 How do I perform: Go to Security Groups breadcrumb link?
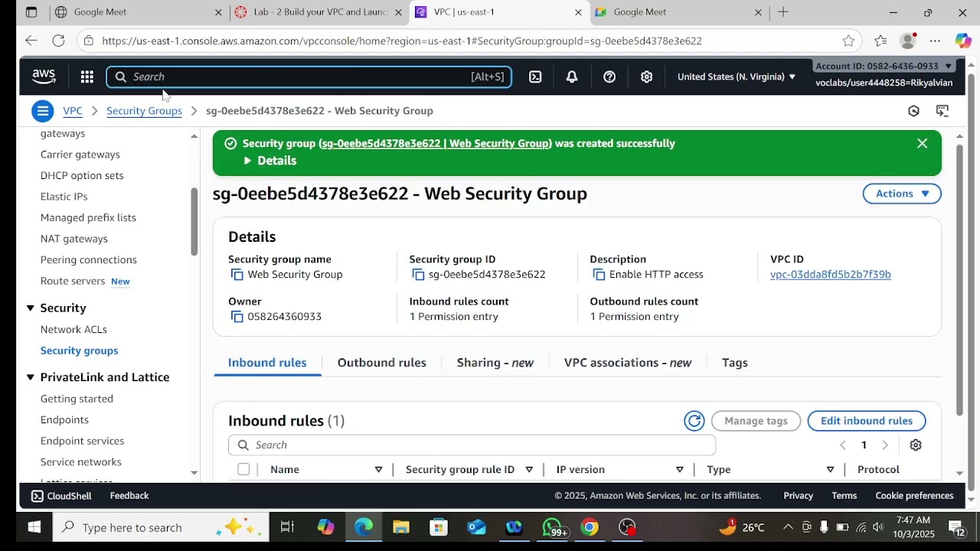coord(144,111)
